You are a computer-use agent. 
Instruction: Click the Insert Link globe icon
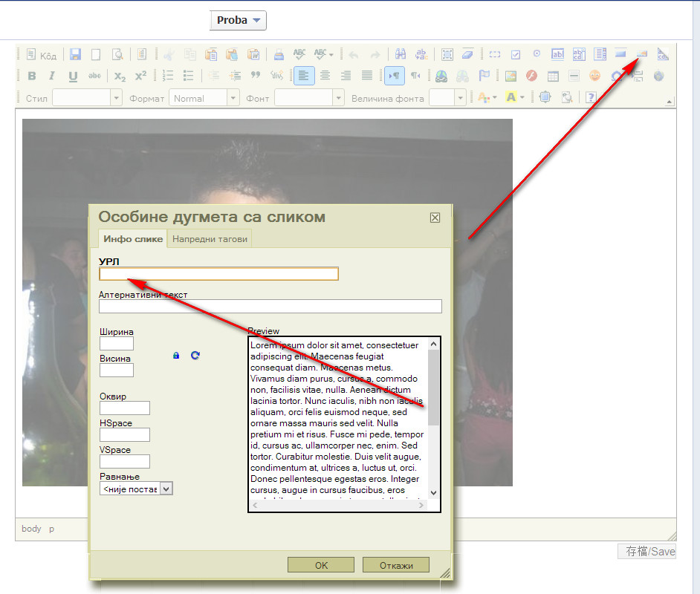click(x=441, y=76)
